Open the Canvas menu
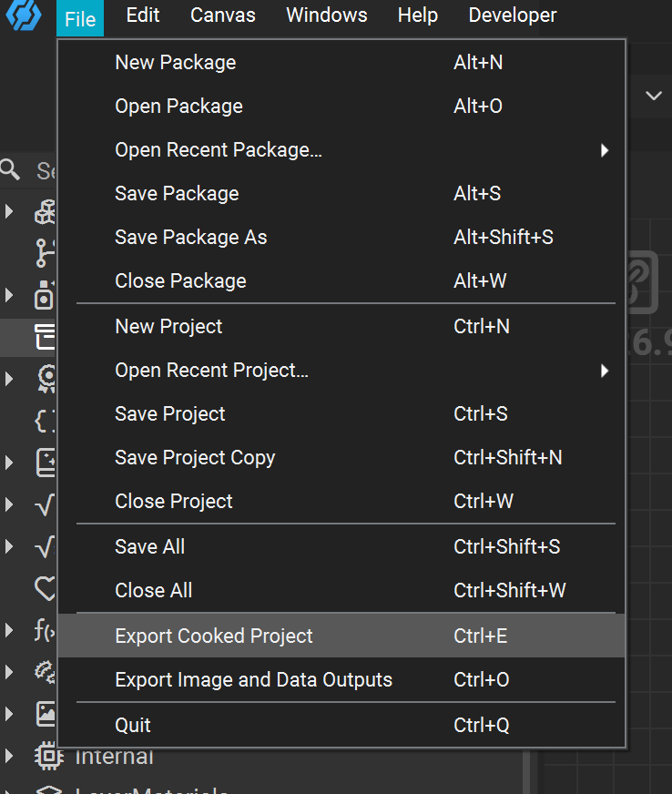This screenshot has height=794, width=672. click(x=223, y=15)
